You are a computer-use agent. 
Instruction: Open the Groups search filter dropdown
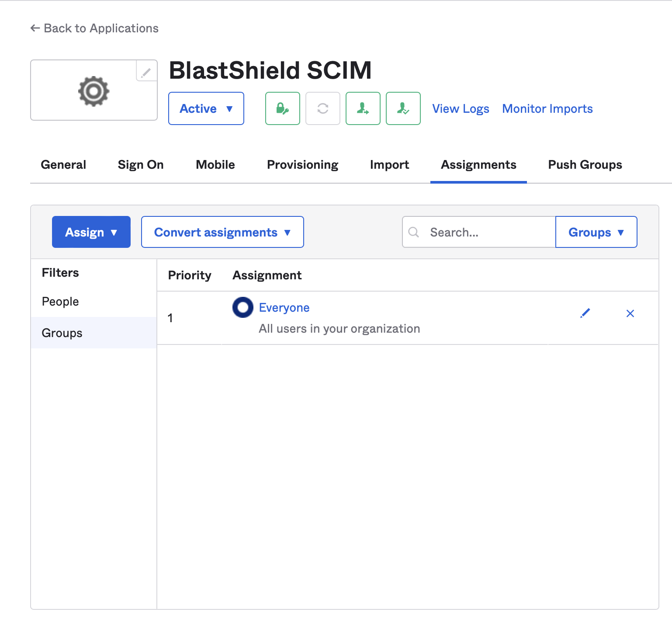point(596,232)
